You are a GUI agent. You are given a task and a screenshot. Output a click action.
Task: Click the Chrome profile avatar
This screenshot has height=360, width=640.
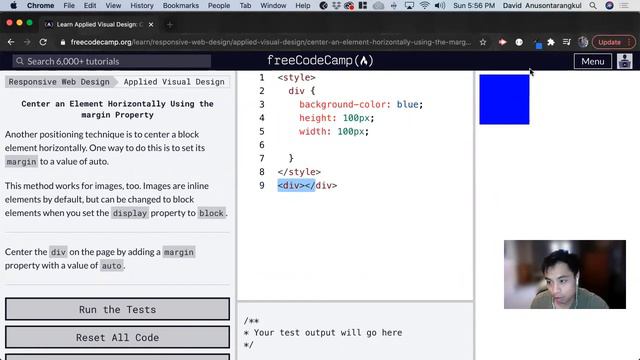point(583,42)
